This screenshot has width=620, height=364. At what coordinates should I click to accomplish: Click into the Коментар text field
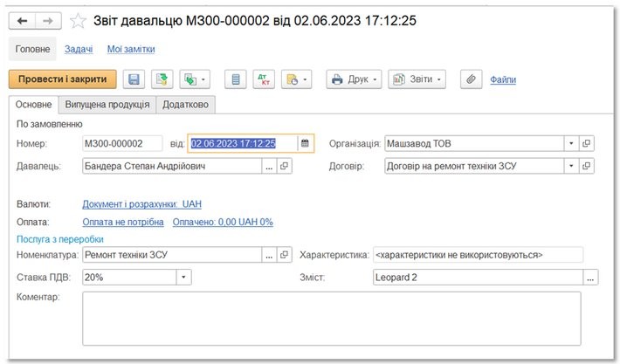pos(331,318)
